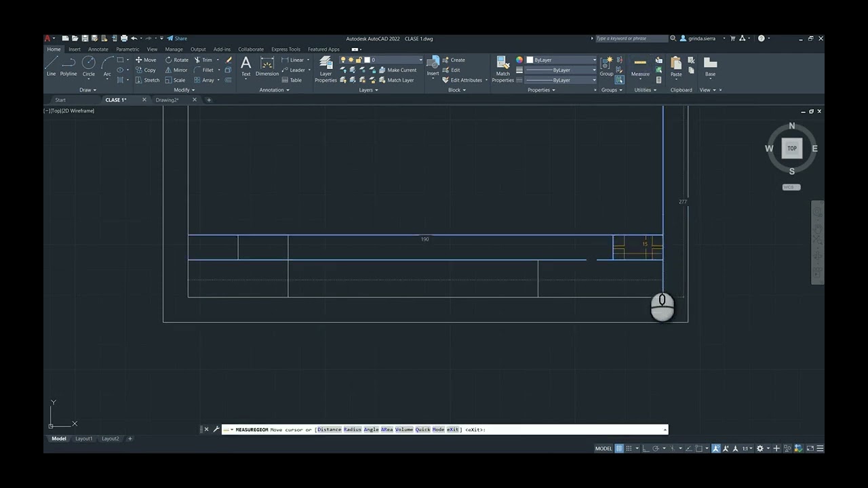Click the Plot (print) icon in quick access toolbar

click(x=123, y=39)
